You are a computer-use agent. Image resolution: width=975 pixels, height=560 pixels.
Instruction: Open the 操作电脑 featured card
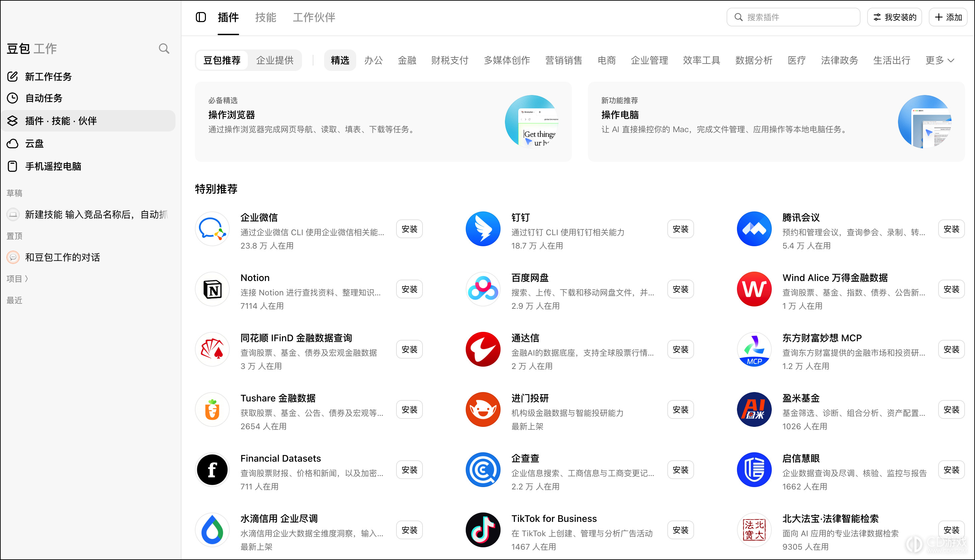776,121
